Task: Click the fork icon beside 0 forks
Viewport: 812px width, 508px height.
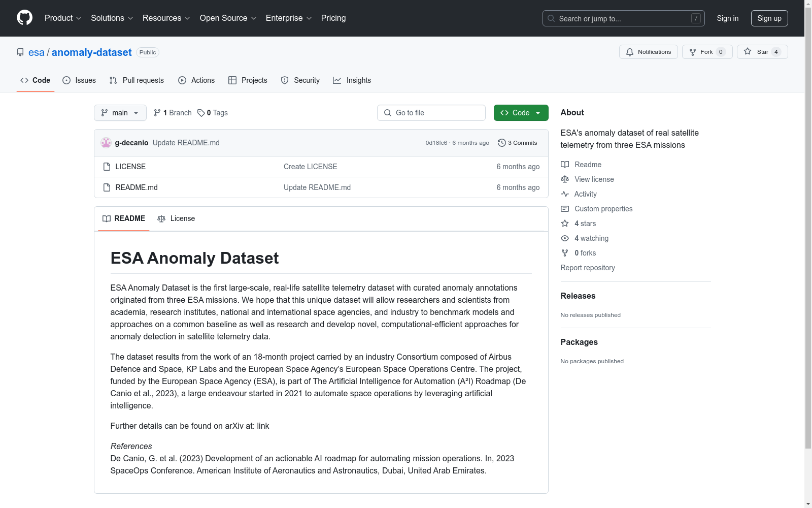Action: coord(565,253)
